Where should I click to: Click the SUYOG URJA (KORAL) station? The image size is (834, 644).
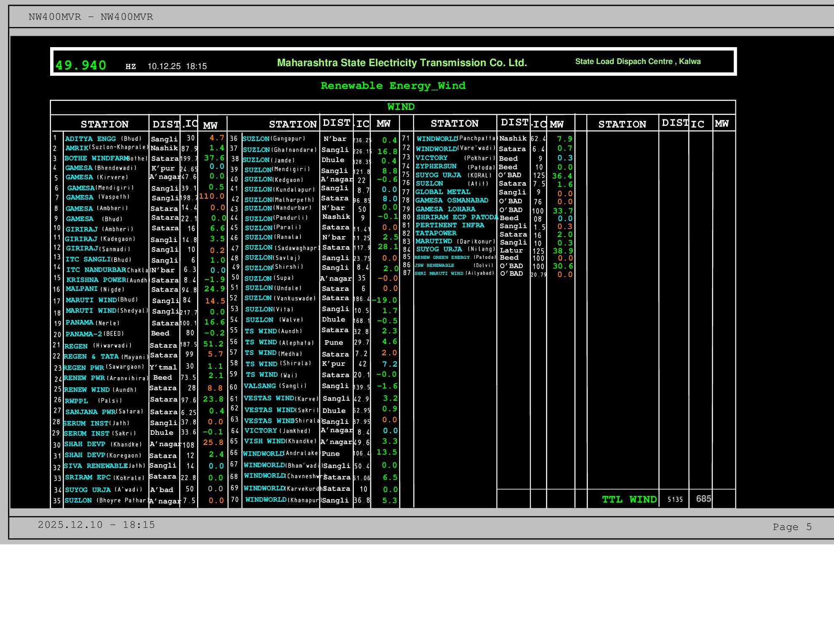(x=453, y=175)
